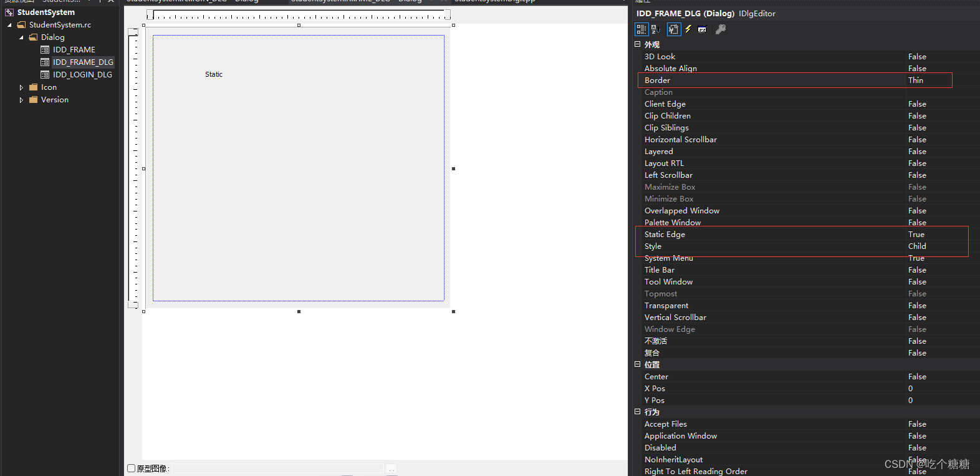
Task: Collapse the 位置 property category
Action: coord(638,364)
